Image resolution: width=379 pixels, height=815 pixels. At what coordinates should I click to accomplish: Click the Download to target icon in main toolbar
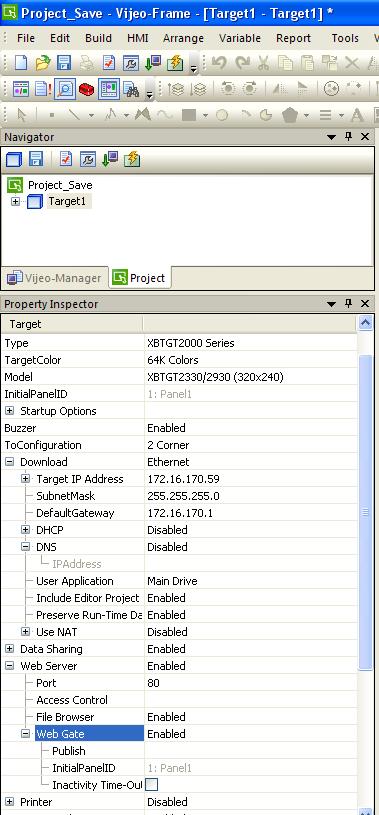(x=153, y=63)
